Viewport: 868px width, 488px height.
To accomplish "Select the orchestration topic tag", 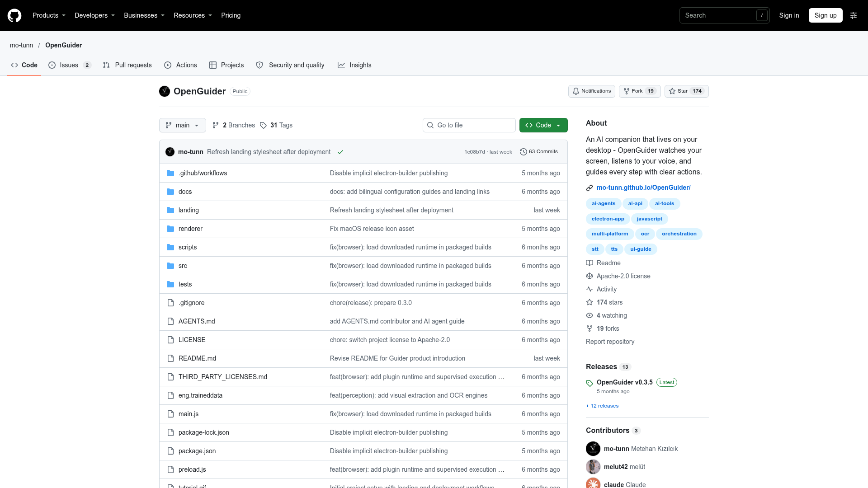I will pos(679,234).
